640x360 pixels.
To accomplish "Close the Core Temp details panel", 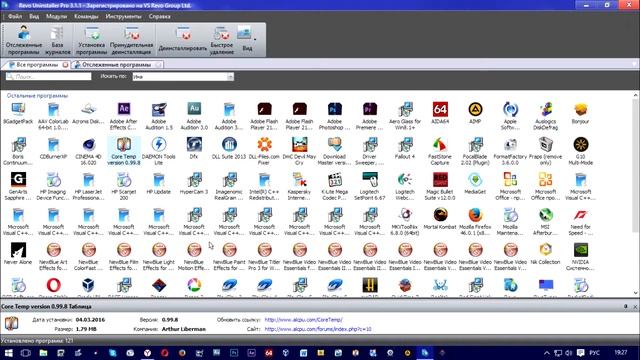I will click(635, 306).
